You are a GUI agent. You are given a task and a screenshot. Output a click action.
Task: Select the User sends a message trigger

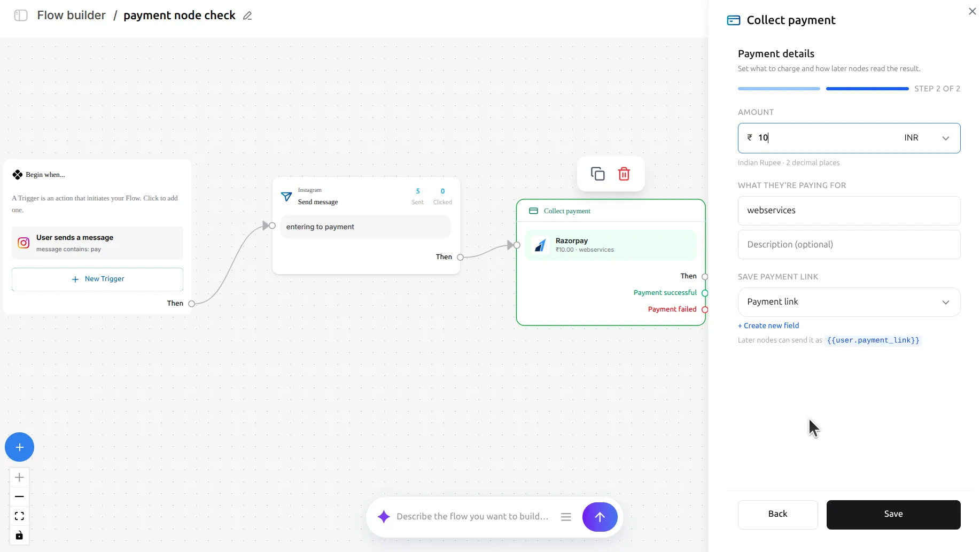click(x=97, y=243)
